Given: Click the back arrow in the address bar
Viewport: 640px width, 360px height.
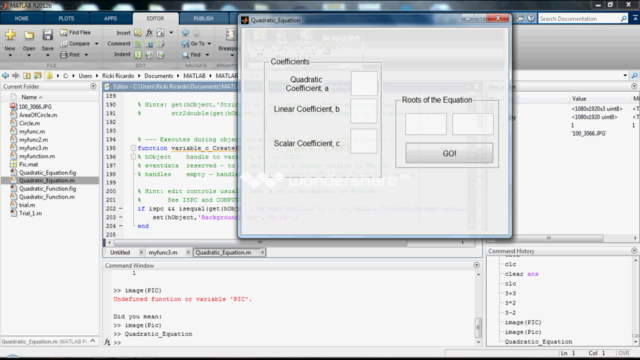Looking at the screenshot, I should click(x=5, y=76).
